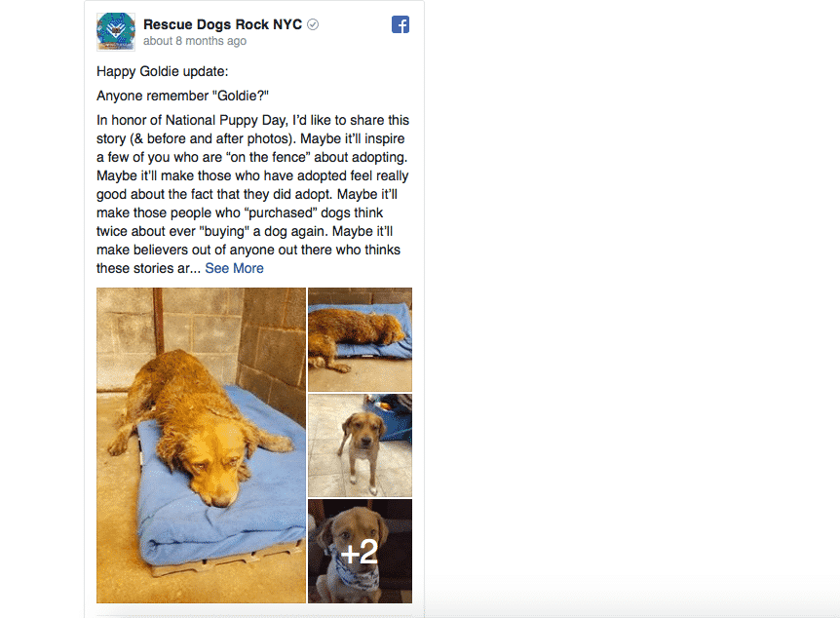Screen dimensions: 840x618
Task: Open the Rescue Dogs Rock NYC profile avatar
Action: pyautogui.click(x=116, y=32)
